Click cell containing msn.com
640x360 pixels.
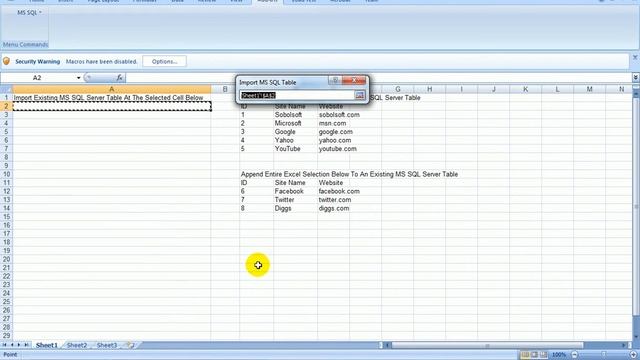pos(333,123)
